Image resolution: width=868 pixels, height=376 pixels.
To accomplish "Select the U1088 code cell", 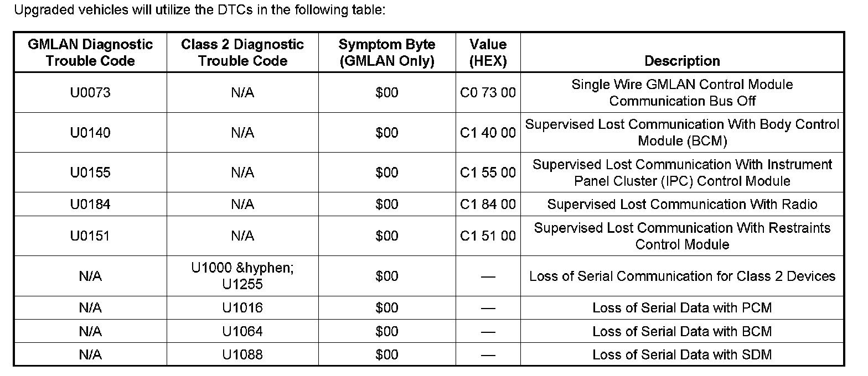I will [x=242, y=354].
